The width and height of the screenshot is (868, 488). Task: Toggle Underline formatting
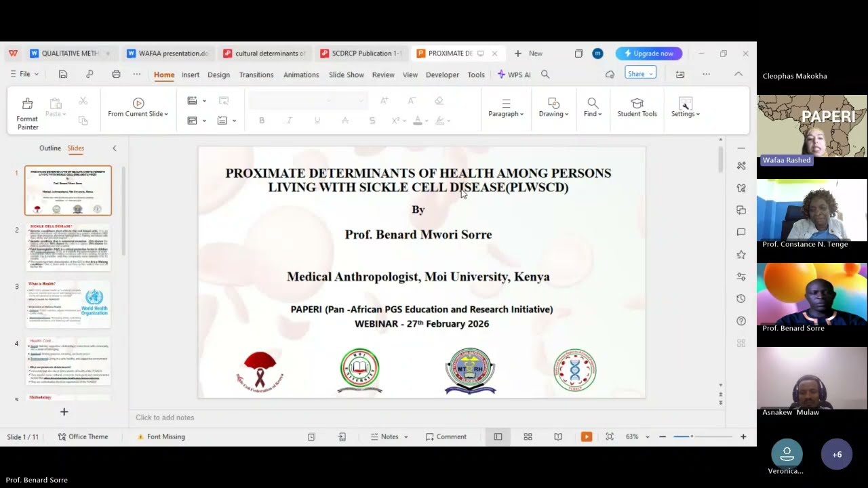point(317,121)
